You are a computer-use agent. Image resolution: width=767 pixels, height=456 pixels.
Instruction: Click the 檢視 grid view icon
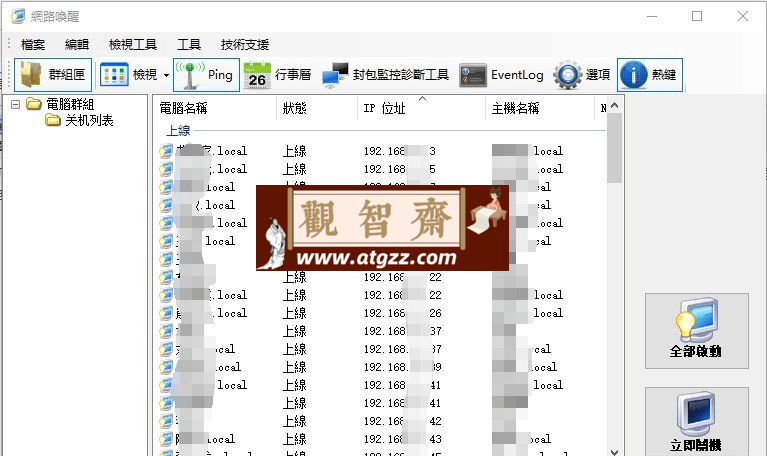[x=114, y=75]
